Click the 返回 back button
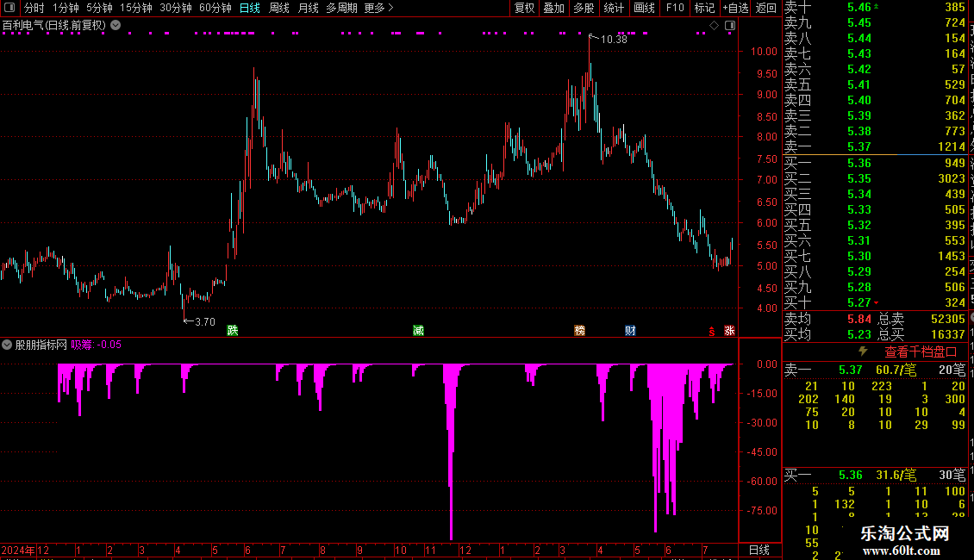This screenshot has height=560, width=974. (x=766, y=8)
